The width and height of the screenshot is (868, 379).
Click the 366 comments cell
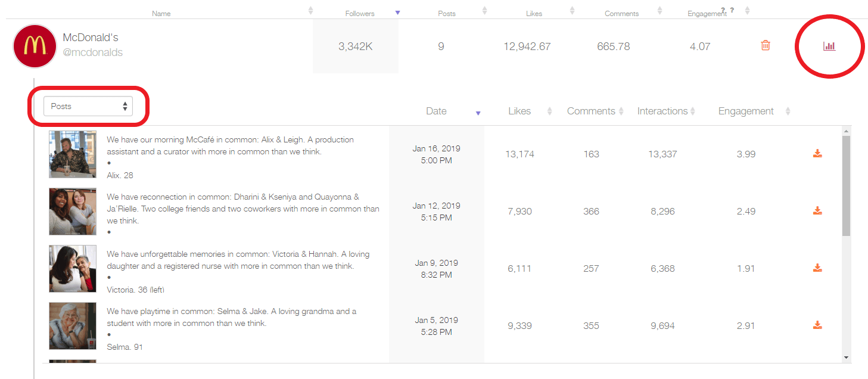pos(591,212)
